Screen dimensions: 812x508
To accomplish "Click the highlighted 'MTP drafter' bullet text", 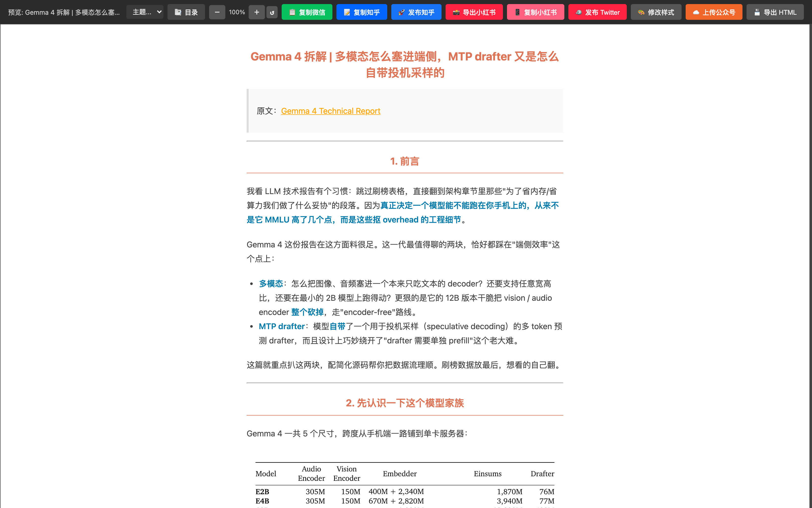I will point(281,326).
